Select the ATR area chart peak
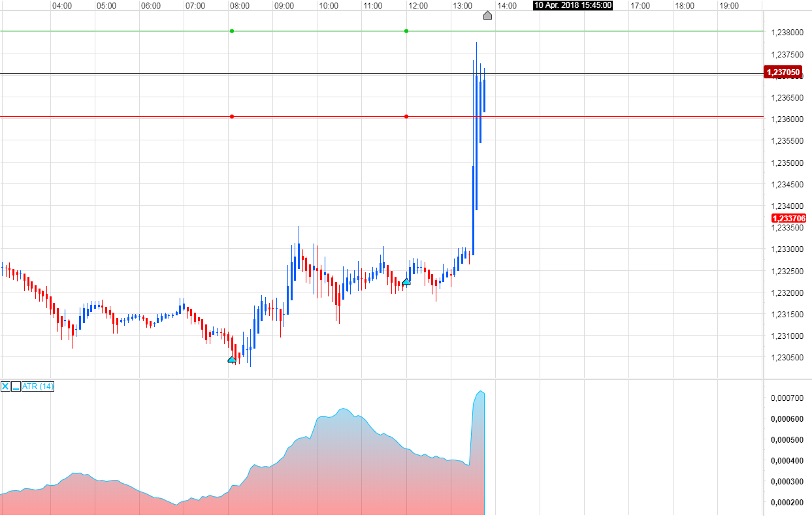 click(481, 392)
